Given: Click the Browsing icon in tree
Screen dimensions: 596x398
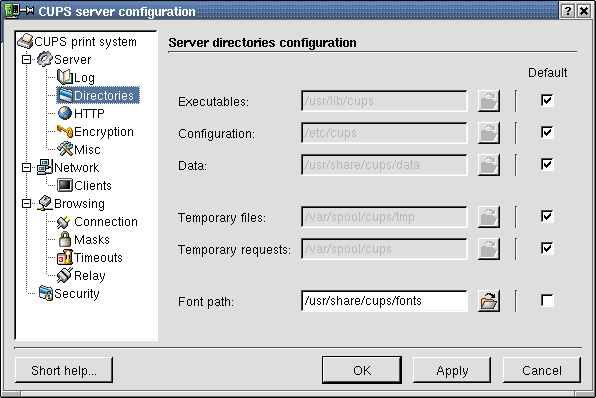Looking at the screenshot, I should pyautogui.click(x=45, y=203).
